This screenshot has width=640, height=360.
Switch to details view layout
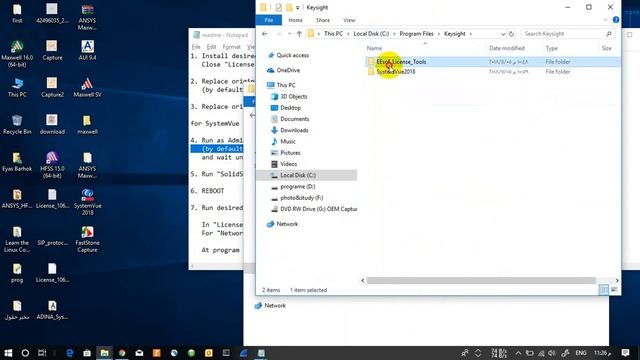coord(603,290)
